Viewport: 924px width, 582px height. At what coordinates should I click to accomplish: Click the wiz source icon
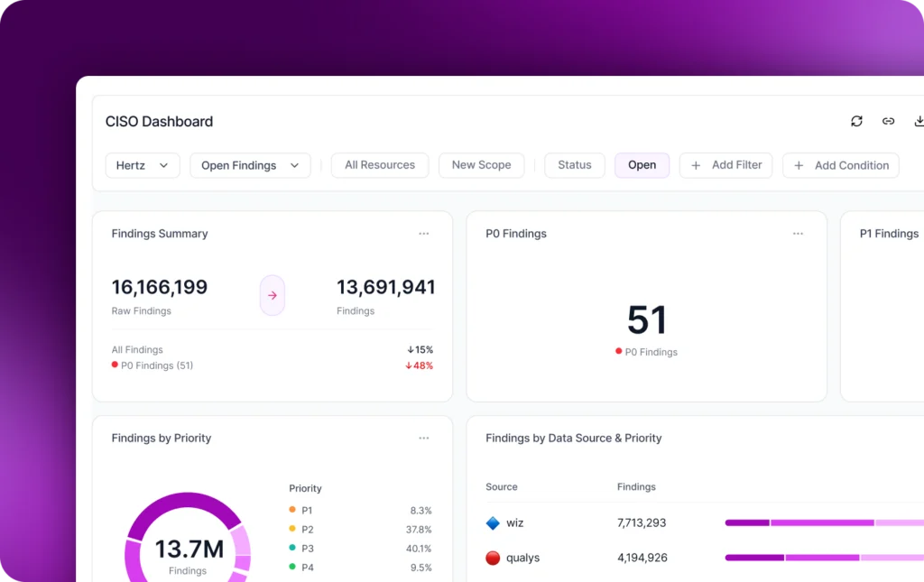(x=493, y=523)
